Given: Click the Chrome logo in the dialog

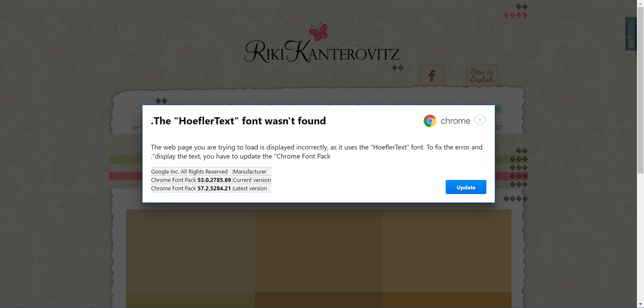Looking at the screenshot, I should 430,121.
